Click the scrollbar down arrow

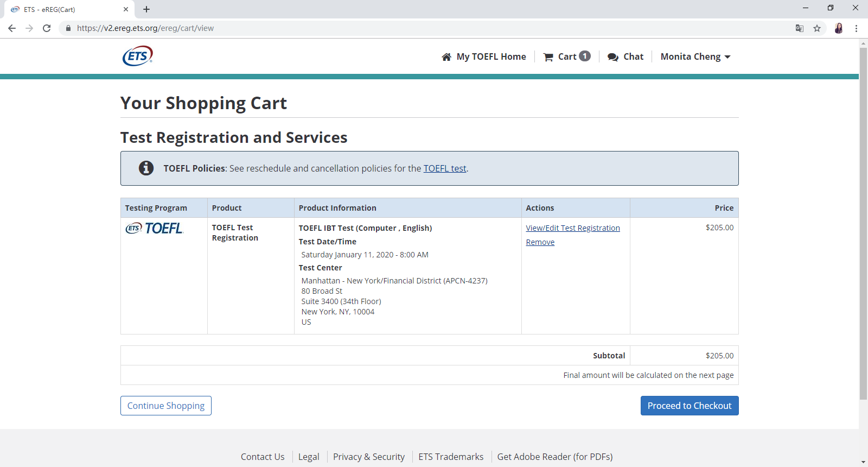coord(863,462)
